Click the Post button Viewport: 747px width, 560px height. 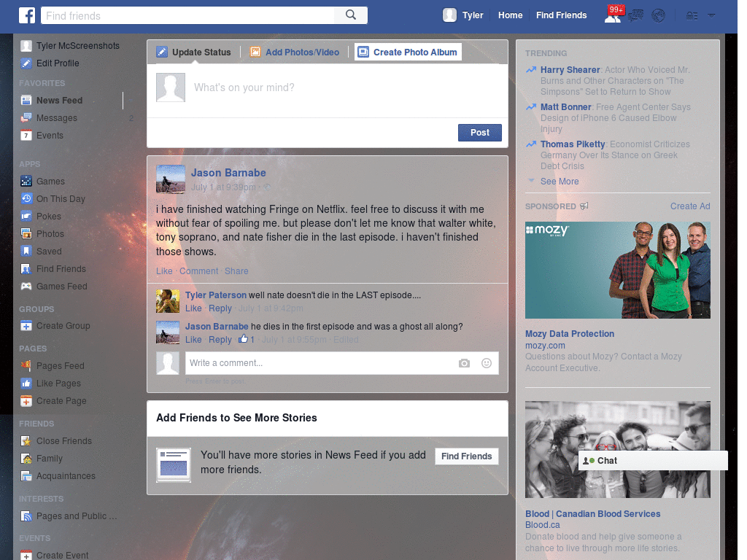[479, 133]
